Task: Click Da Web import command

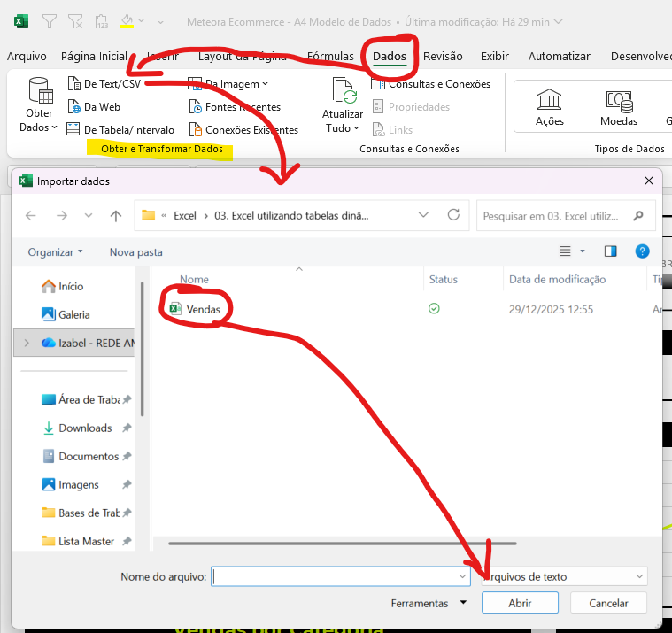Action: (94, 107)
